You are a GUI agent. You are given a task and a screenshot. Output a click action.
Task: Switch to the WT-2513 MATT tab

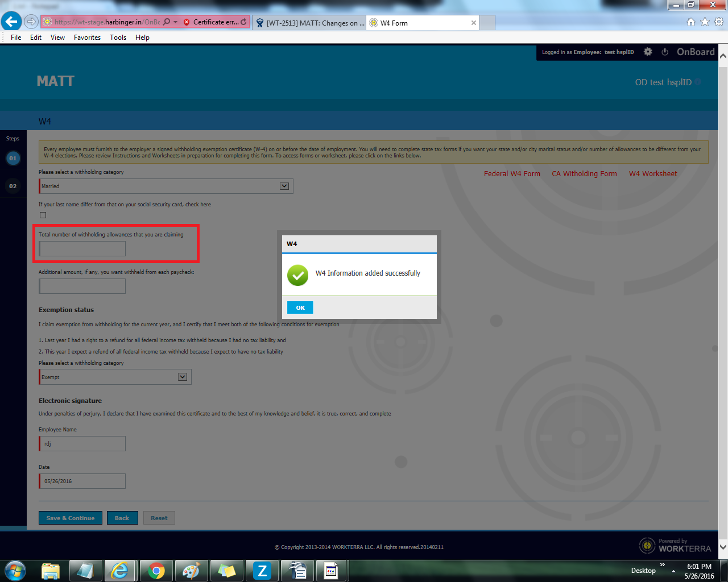coord(310,23)
